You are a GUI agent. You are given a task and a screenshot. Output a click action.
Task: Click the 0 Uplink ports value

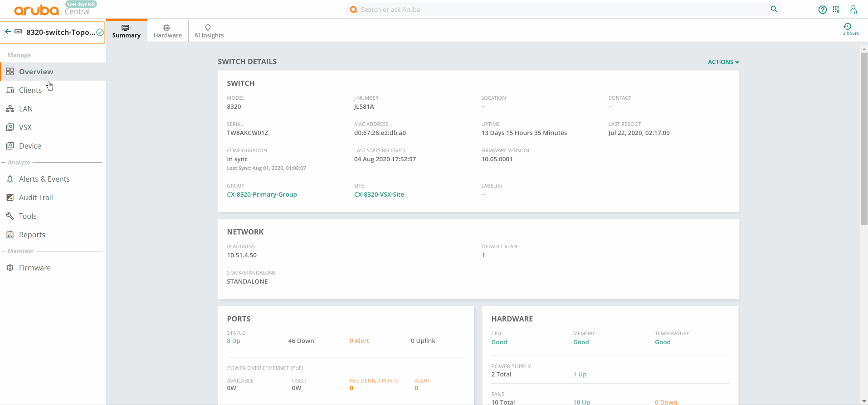coord(423,341)
